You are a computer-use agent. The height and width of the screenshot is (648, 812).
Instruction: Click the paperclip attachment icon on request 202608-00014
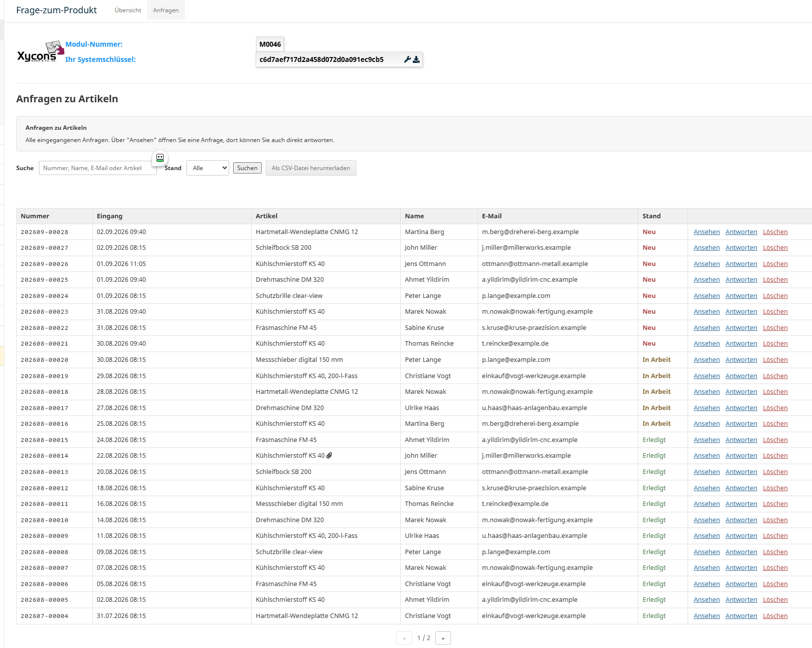(330, 456)
